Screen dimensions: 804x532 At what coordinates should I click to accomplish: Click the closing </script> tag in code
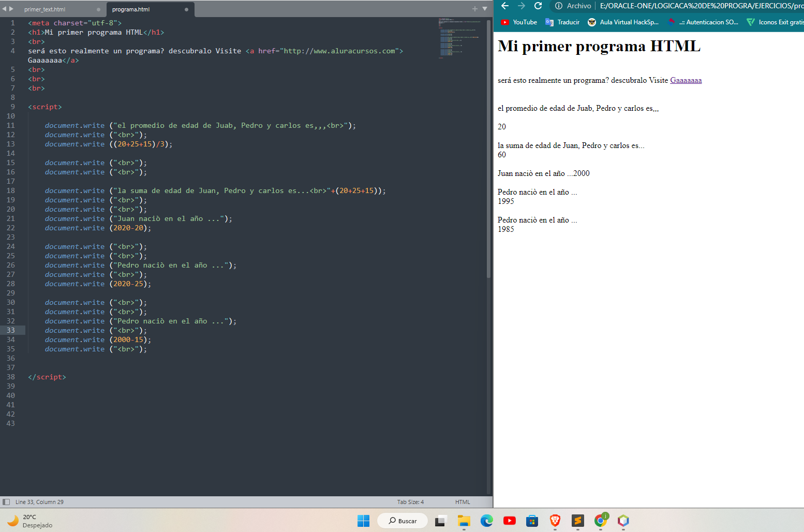coord(47,377)
